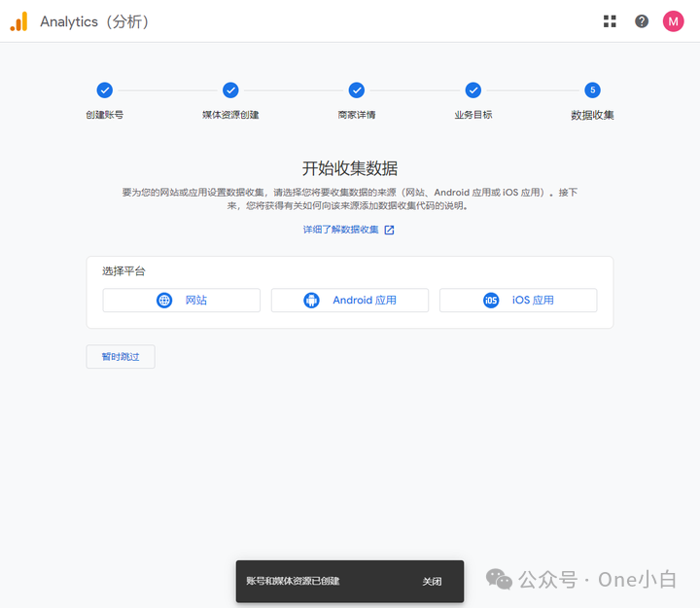Click the iOS badge icon
The width and height of the screenshot is (700, 608).
[491, 301]
